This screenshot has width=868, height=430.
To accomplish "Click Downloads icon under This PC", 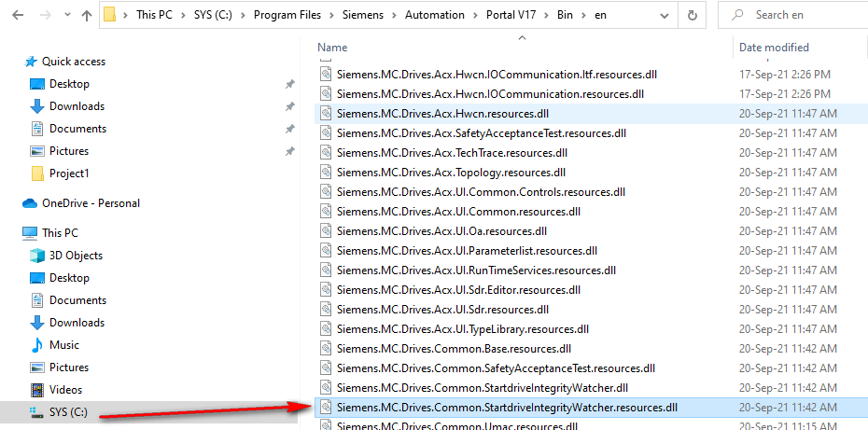I will 37,323.
